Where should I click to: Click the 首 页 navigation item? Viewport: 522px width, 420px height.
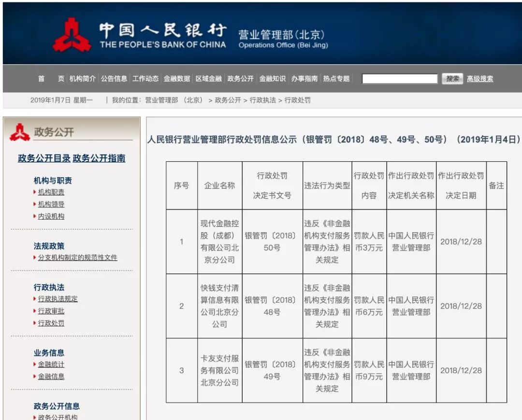coord(50,79)
